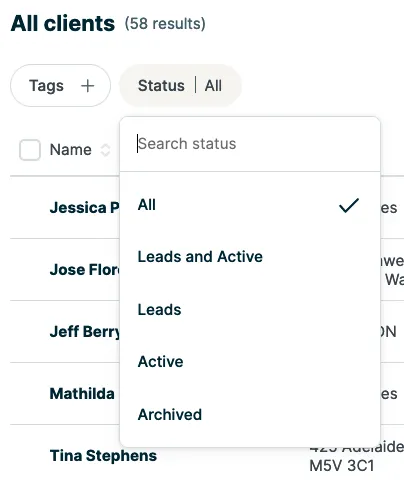Open the Status filter dropdown pill
The width and height of the screenshot is (404, 480).
[180, 86]
